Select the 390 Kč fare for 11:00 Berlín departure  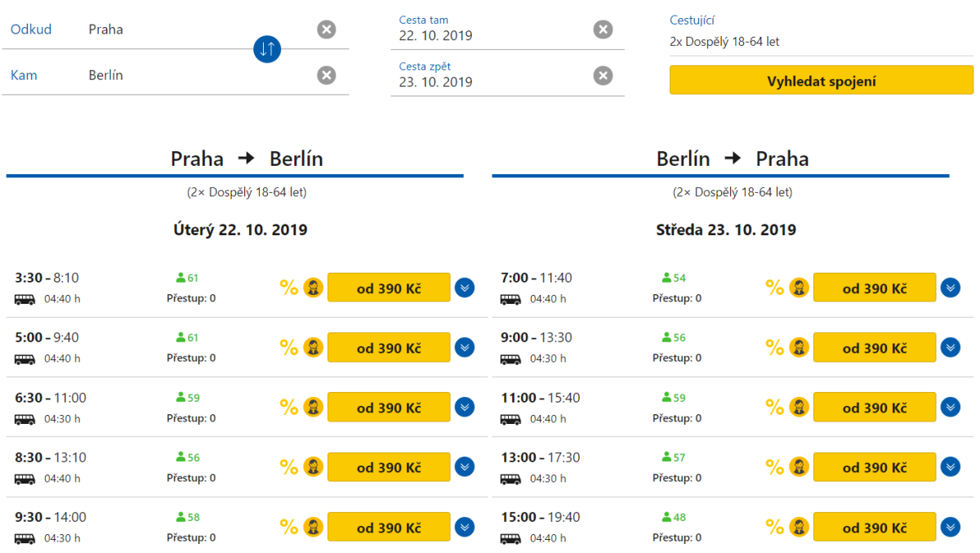pyautogui.click(x=875, y=407)
